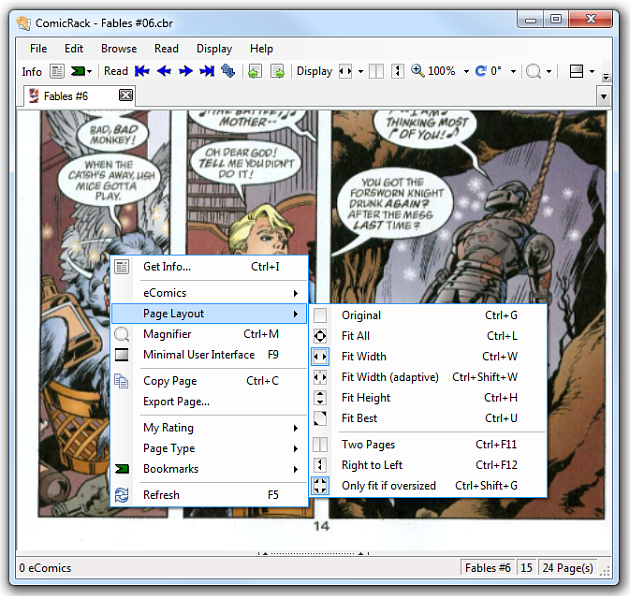Select Fit Height layout option
630x596 pixels.
click(428, 397)
